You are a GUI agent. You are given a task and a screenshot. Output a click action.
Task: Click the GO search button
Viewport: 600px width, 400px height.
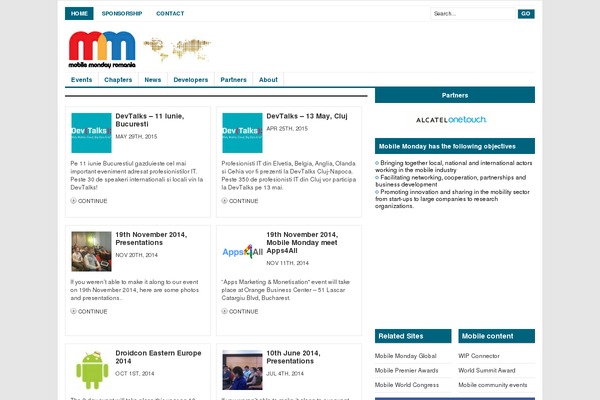[526, 14]
